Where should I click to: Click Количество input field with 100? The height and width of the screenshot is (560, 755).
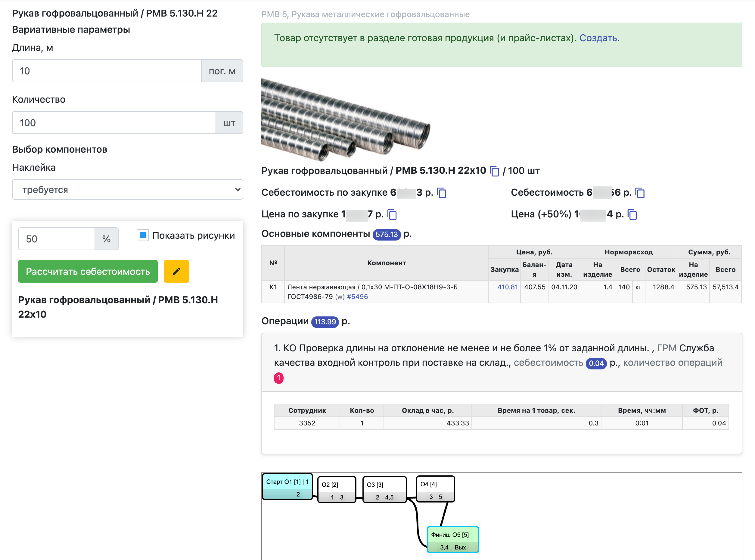click(114, 123)
